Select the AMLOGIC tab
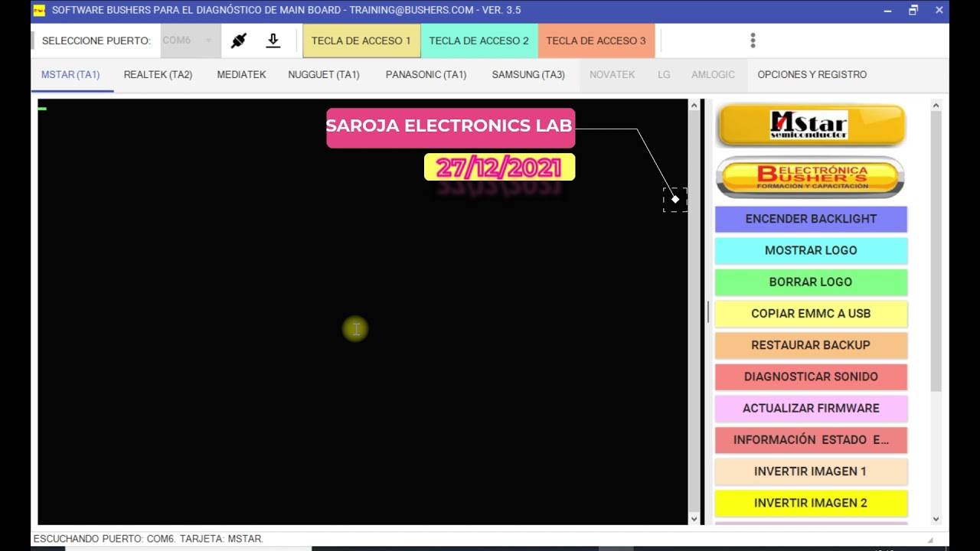 713,74
